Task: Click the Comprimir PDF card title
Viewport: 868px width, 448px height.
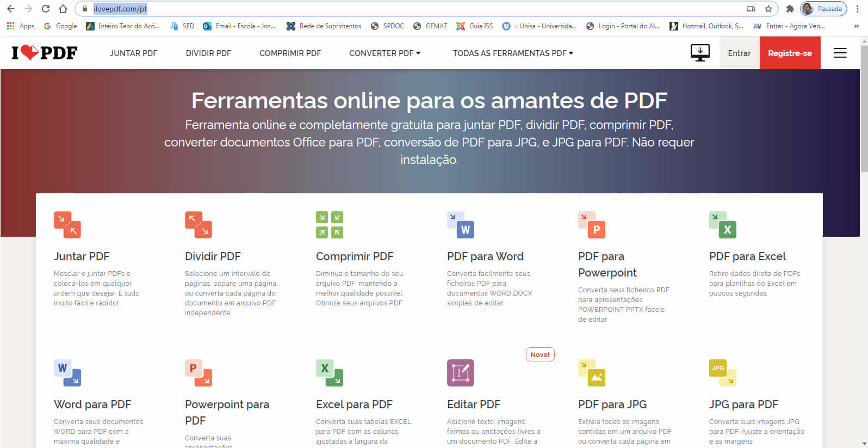Action: point(355,256)
